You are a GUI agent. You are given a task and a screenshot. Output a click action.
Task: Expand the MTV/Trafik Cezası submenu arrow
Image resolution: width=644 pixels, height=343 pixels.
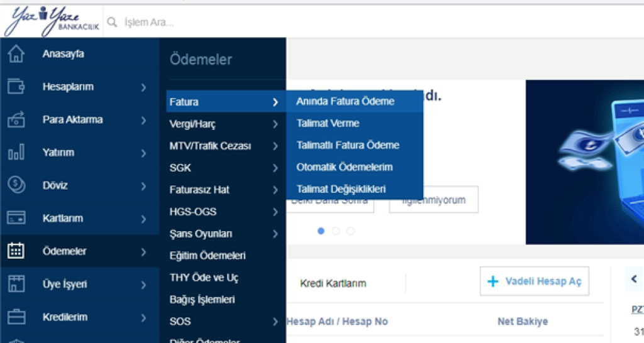pyautogui.click(x=275, y=146)
